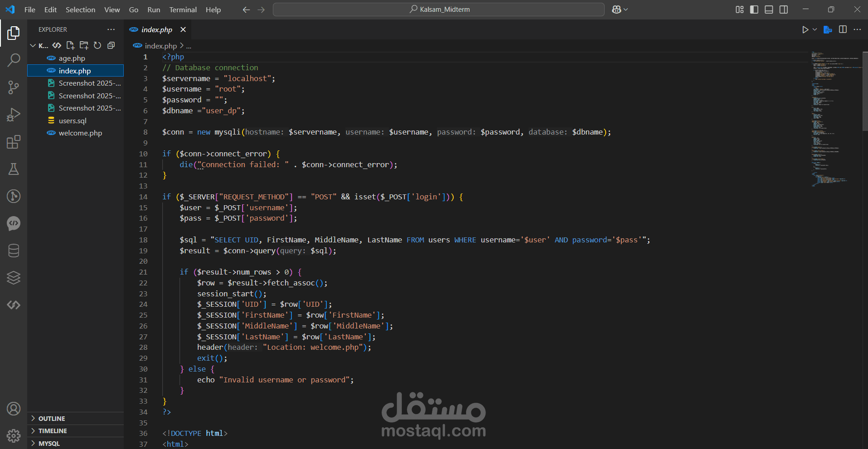Click the "Invalid username or password" string

pyautogui.click(x=285, y=380)
